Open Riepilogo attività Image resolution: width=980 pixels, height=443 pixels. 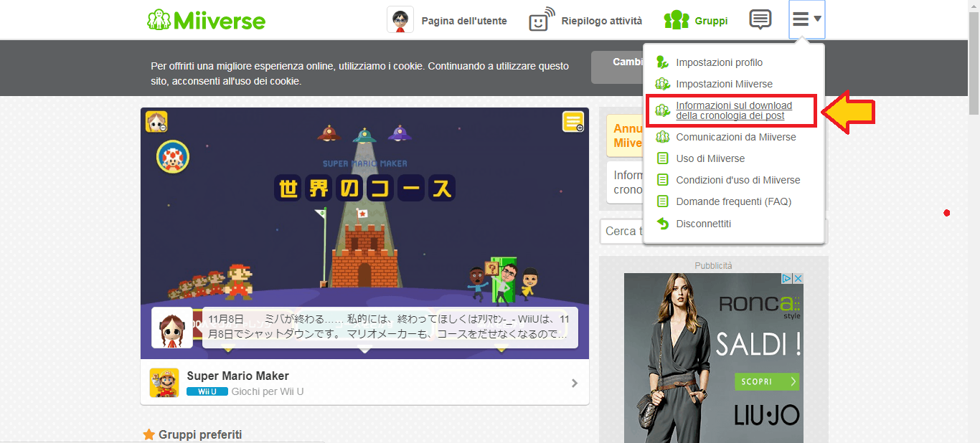coord(602,21)
